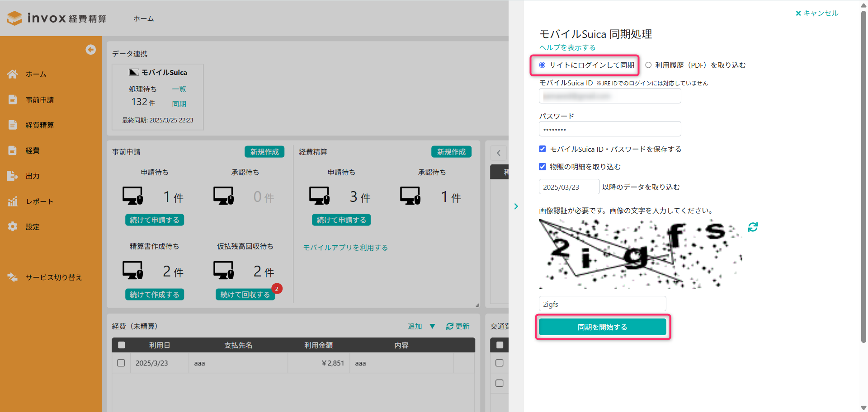The image size is (868, 412).
Task: Click 一覧 link in モバイルSuica card
Action: coord(179,89)
